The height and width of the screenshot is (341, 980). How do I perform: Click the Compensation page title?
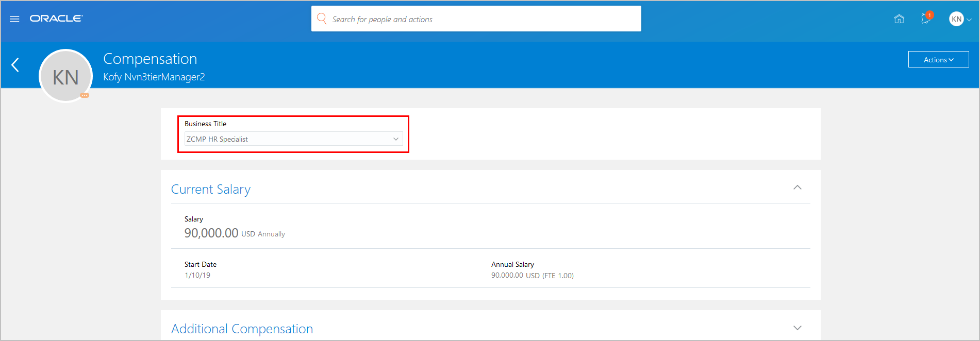point(150,59)
